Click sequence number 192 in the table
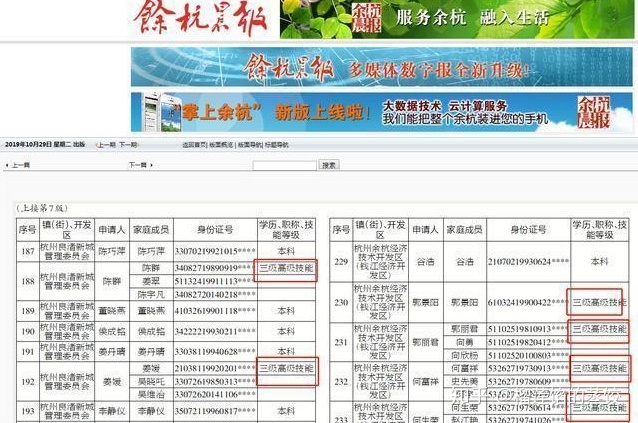 [x=28, y=382]
